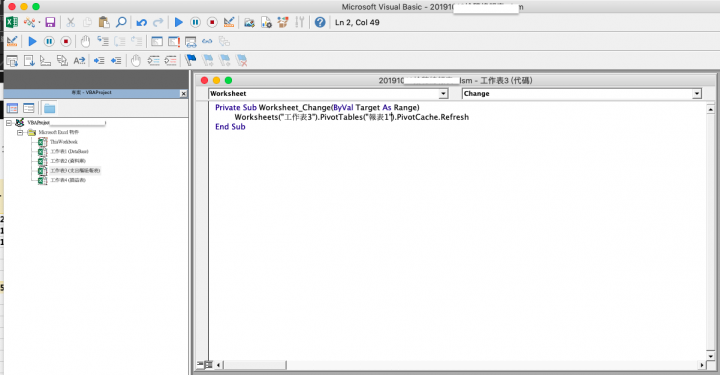Open the Object Browser icon

(x=283, y=22)
